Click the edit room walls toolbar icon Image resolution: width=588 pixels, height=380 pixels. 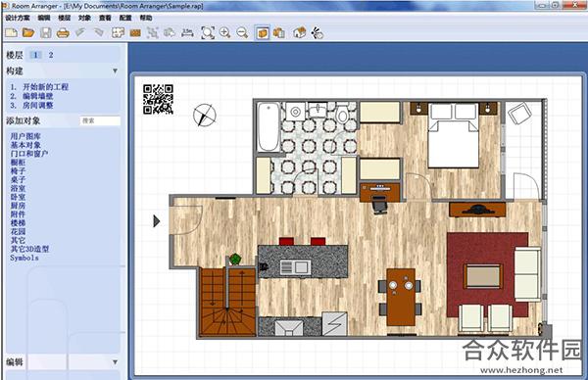[118, 33]
